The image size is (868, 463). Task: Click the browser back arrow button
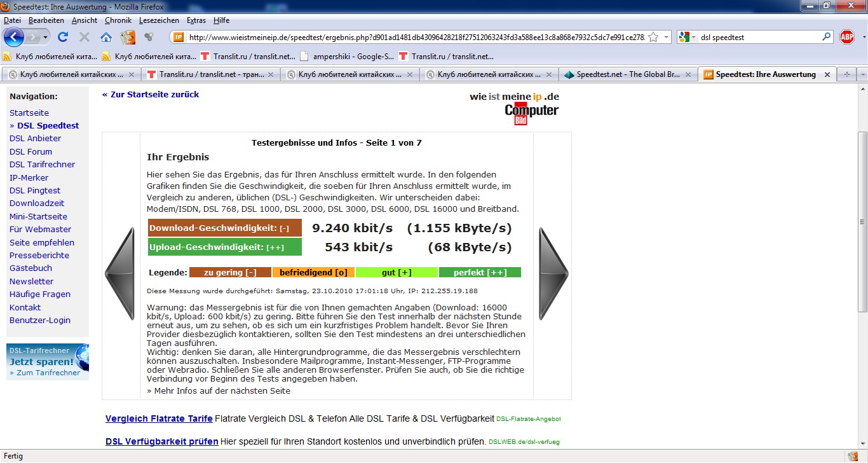tap(13, 37)
